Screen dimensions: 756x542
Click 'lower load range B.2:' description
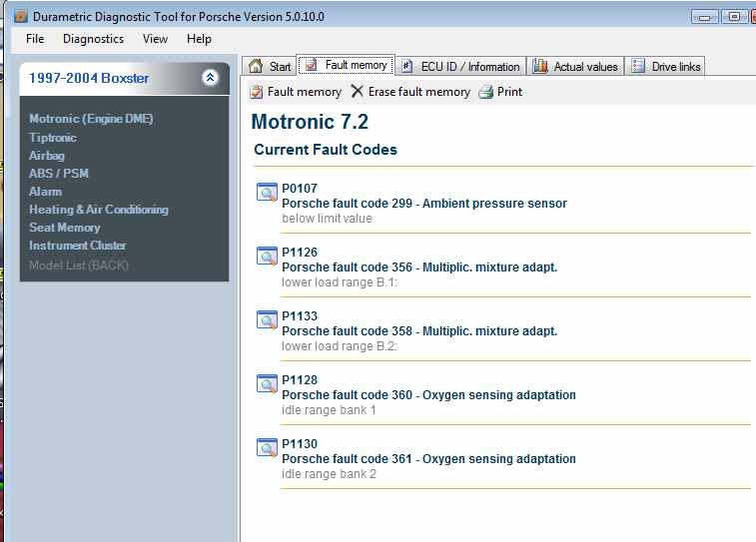pos(340,346)
